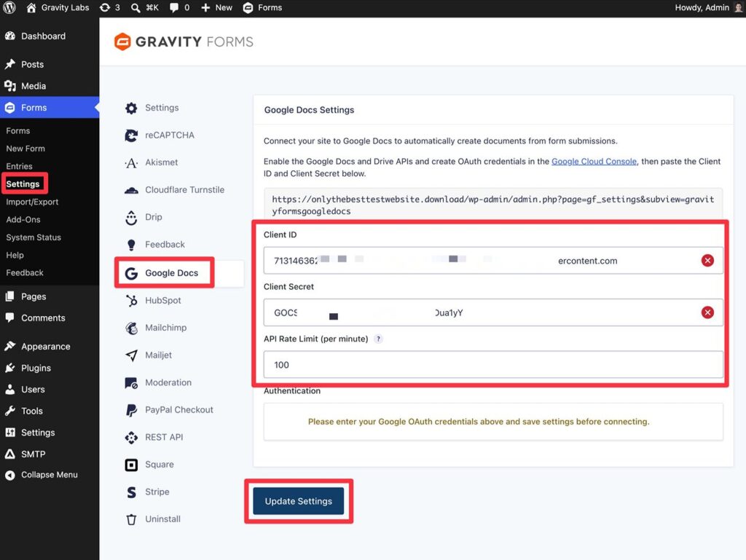The image size is (746, 560).
Task: Click the Client ID input field
Action: click(x=493, y=261)
